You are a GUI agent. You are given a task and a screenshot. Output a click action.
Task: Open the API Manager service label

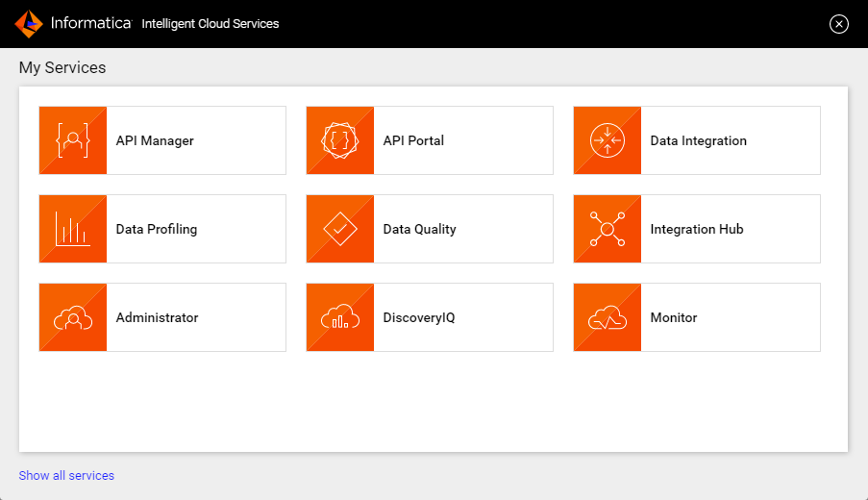(155, 140)
